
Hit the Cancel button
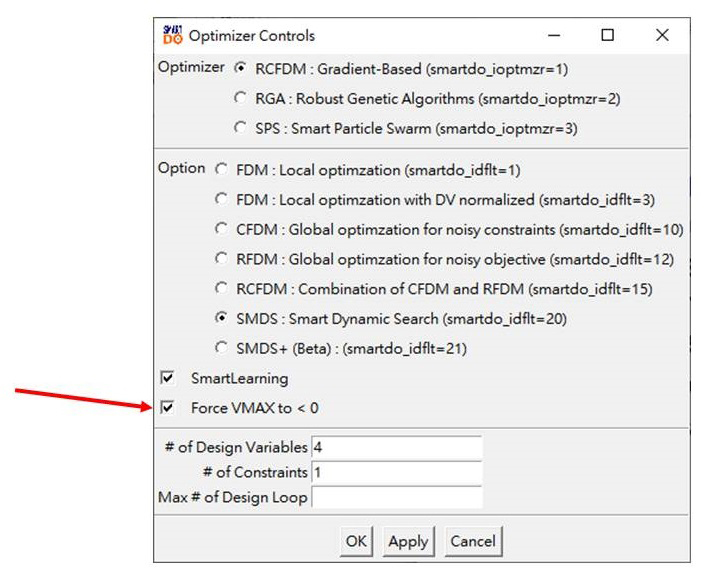tap(472, 541)
